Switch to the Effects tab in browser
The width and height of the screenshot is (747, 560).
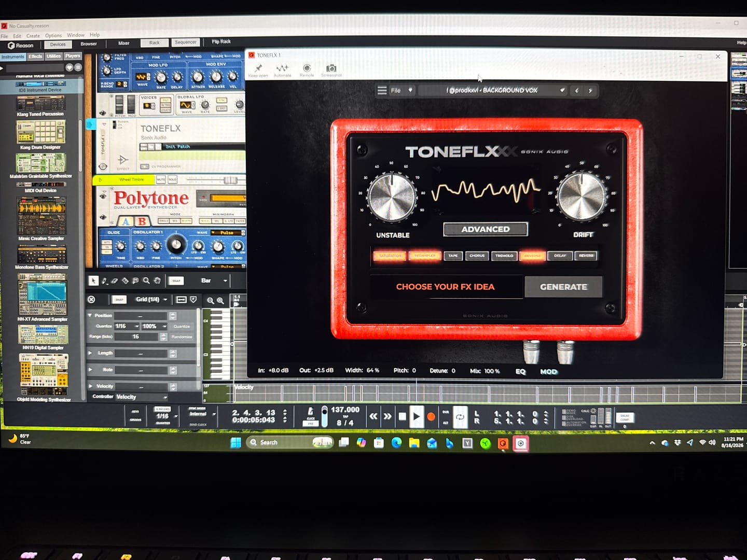point(35,57)
